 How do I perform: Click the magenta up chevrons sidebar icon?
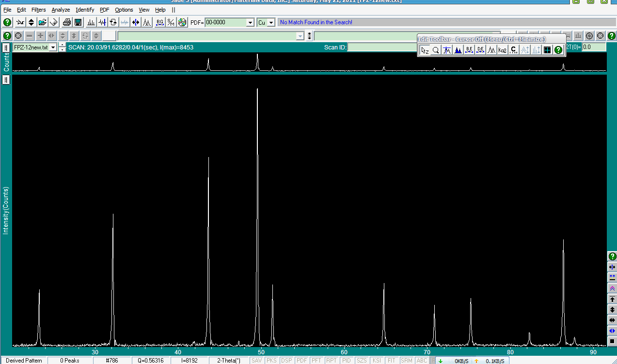tap(612, 288)
